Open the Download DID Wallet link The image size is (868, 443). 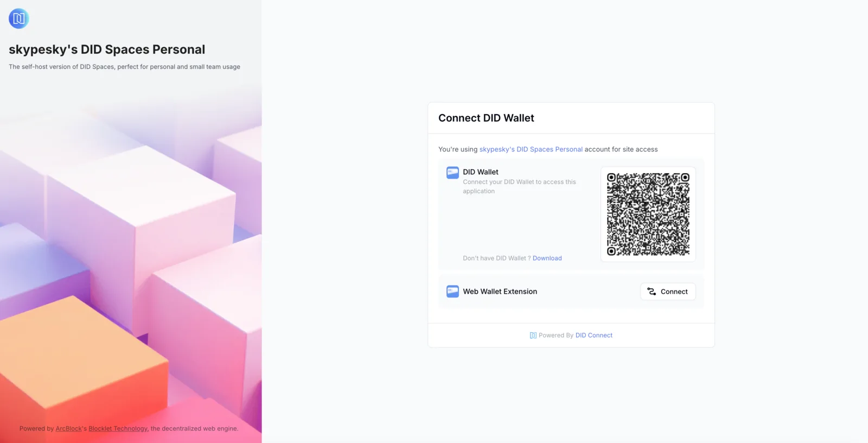[x=547, y=258]
